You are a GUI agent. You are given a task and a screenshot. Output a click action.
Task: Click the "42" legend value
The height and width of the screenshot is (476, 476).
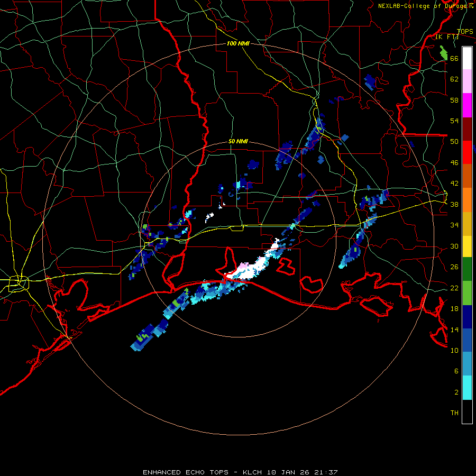point(454,184)
